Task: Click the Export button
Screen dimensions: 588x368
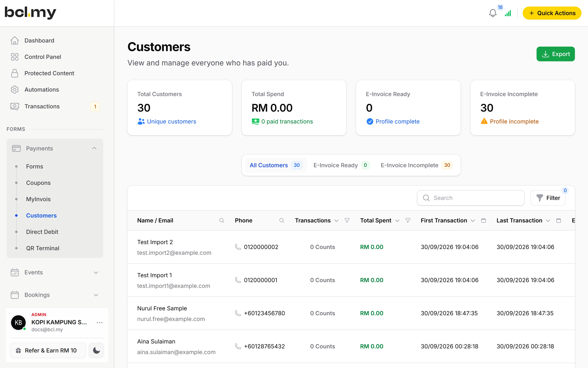Action: pos(556,54)
